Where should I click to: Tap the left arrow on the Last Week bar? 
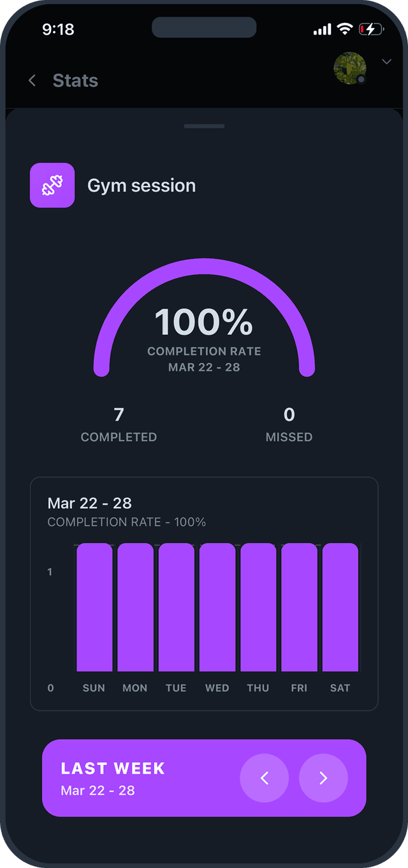click(264, 778)
